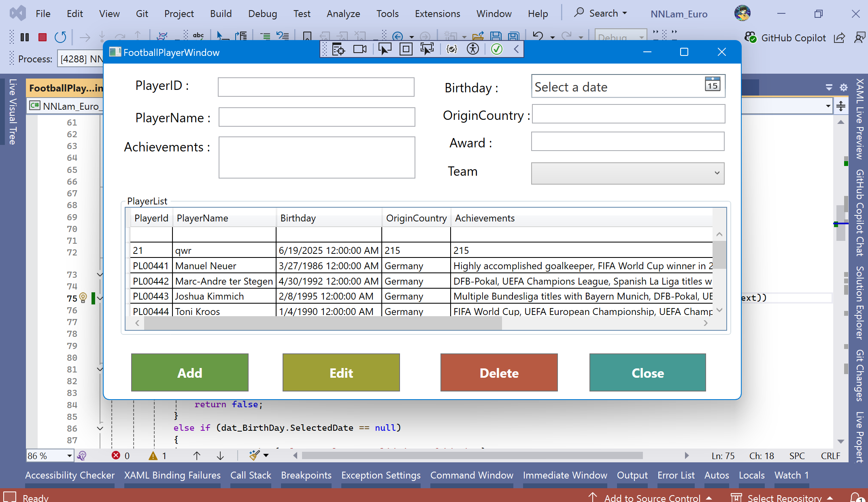Viewport: 868px width, 502px height.
Task: Click the Save All icon
Action: pyautogui.click(x=513, y=36)
